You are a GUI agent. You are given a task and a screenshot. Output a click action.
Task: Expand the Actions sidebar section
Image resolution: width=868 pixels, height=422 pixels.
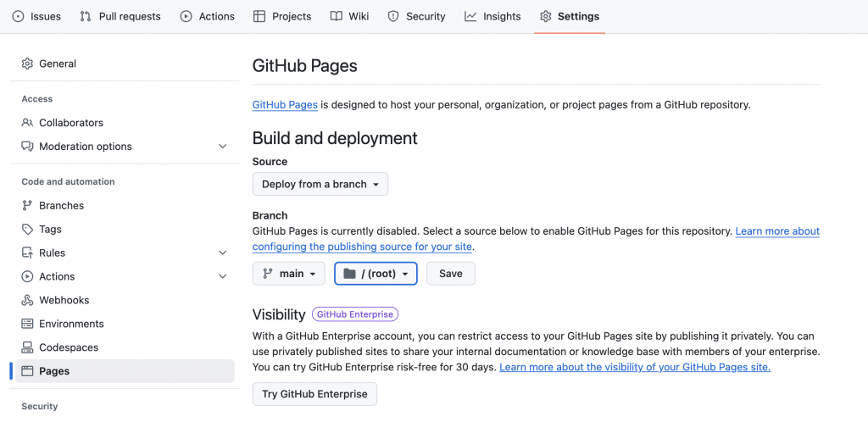[x=223, y=277]
